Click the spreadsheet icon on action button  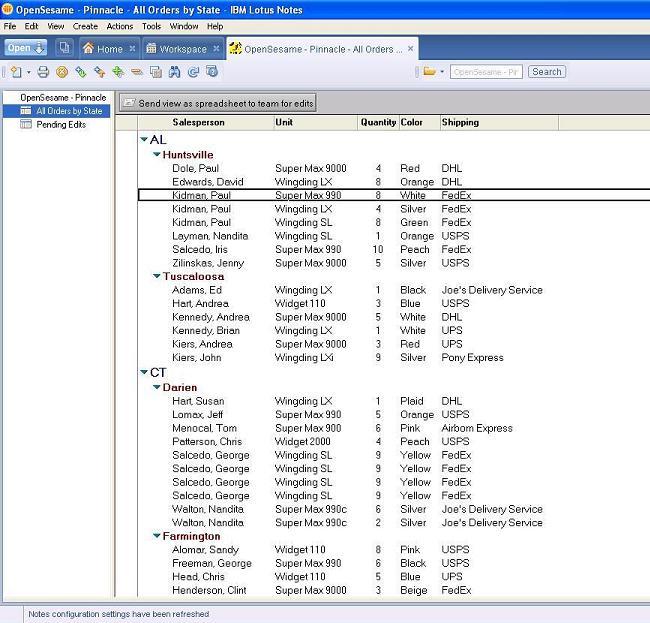coord(128,103)
